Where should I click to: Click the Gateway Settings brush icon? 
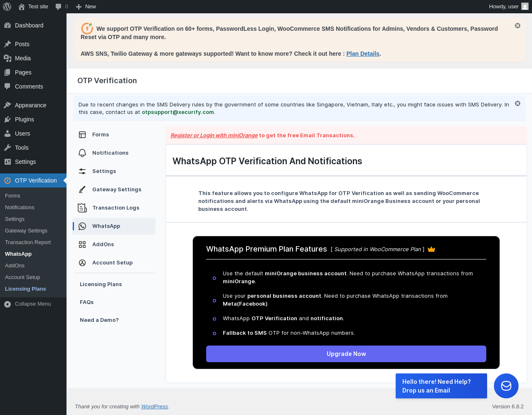[82, 190]
